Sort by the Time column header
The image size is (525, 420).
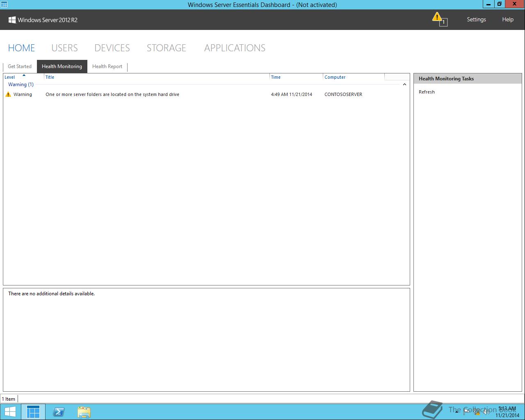pyautogui.click(x=296, y=77)
